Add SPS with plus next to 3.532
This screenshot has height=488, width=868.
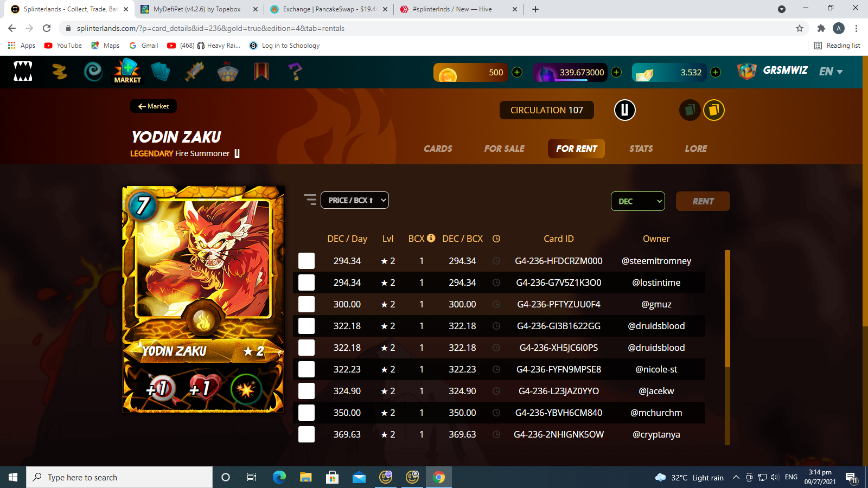pos(716,72)
